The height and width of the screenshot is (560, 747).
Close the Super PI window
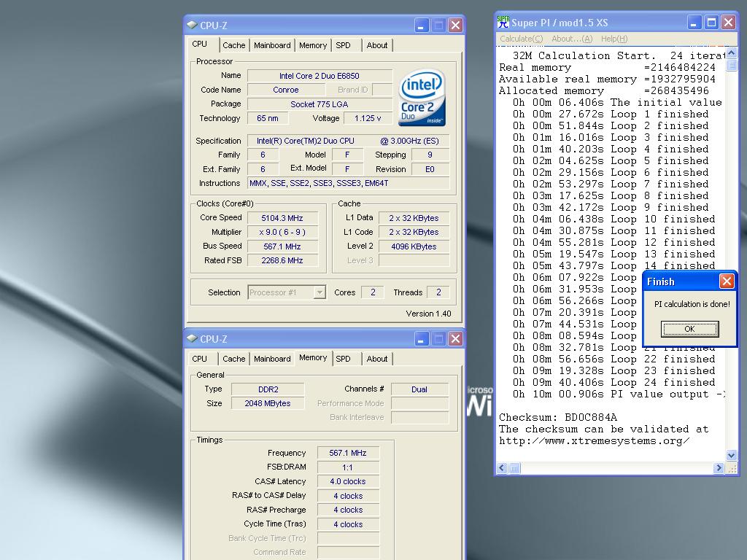[729, 23]
